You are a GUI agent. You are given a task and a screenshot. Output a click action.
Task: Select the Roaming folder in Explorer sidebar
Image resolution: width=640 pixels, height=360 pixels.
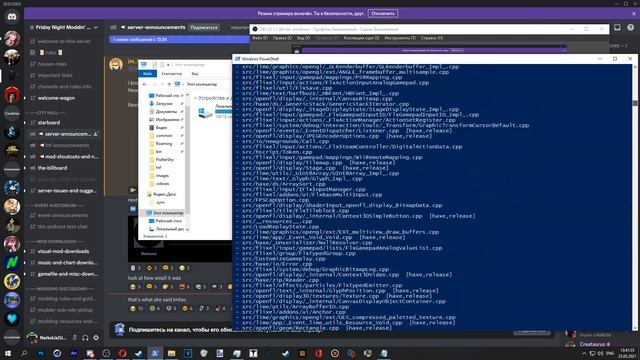click(163, 144)
